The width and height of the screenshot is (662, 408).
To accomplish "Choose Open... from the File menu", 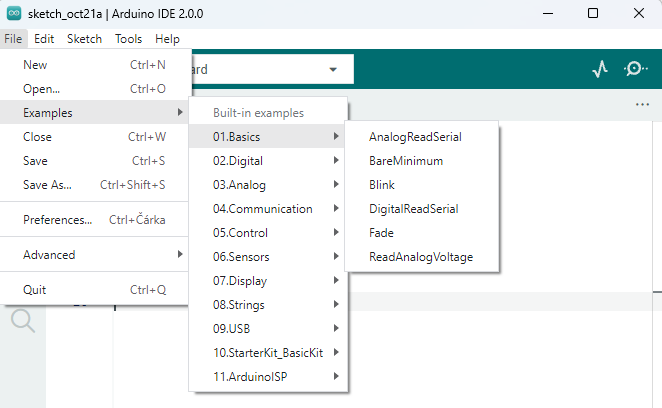I will point(94,89).
